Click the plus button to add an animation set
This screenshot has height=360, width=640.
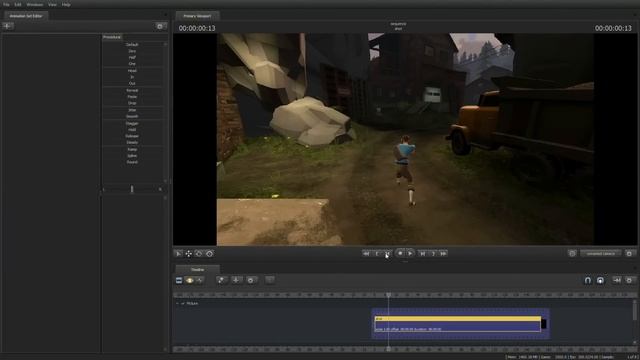pyautogui.click(x=8, y=26)
